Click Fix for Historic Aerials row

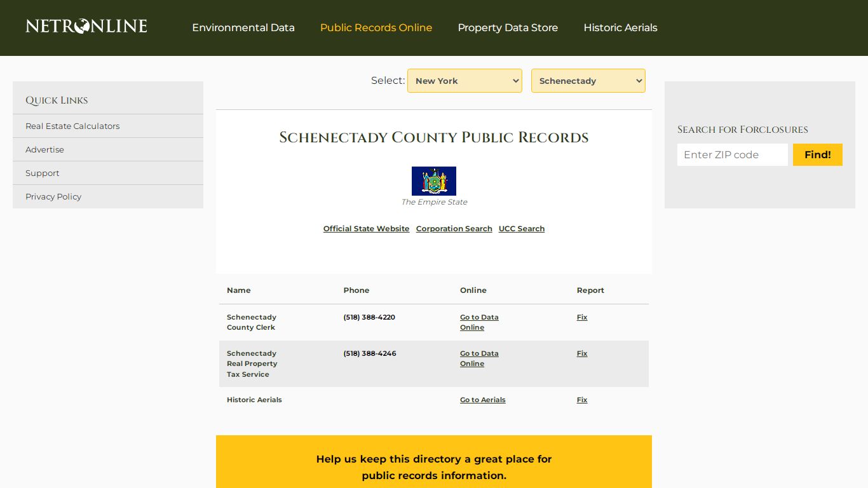582,400
